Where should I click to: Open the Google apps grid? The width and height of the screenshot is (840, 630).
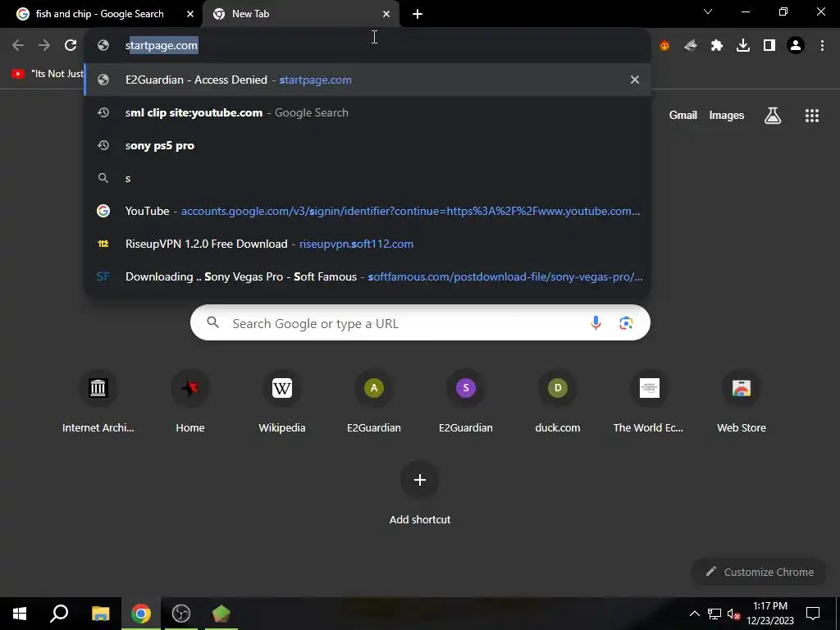812,115
